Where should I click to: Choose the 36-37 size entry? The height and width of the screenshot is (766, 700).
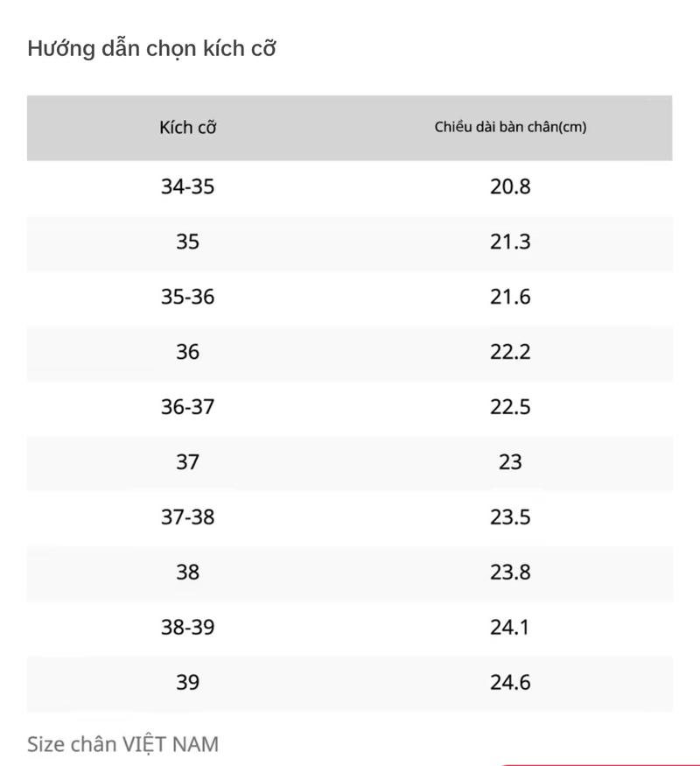point(188,407)
